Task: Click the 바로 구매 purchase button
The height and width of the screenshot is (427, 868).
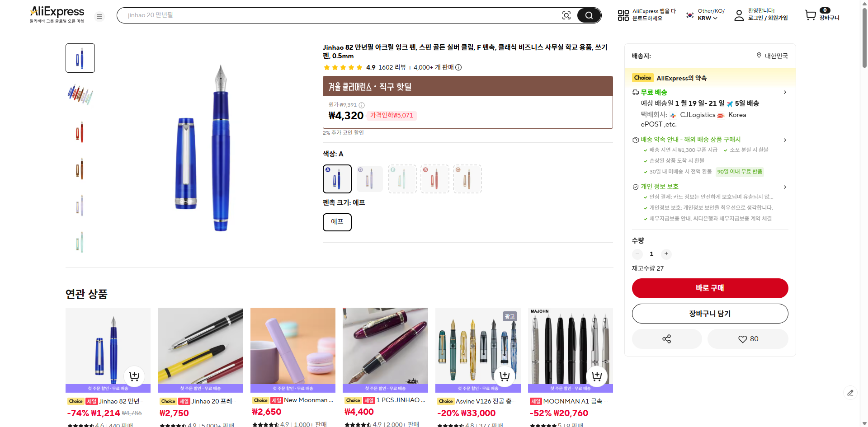Action: point(710,288)
